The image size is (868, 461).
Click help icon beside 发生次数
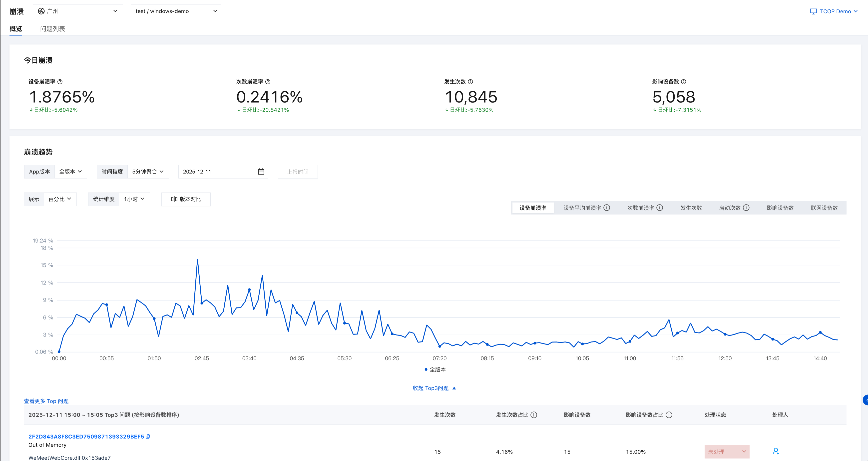pyautogui.click(x=470, y=81)
